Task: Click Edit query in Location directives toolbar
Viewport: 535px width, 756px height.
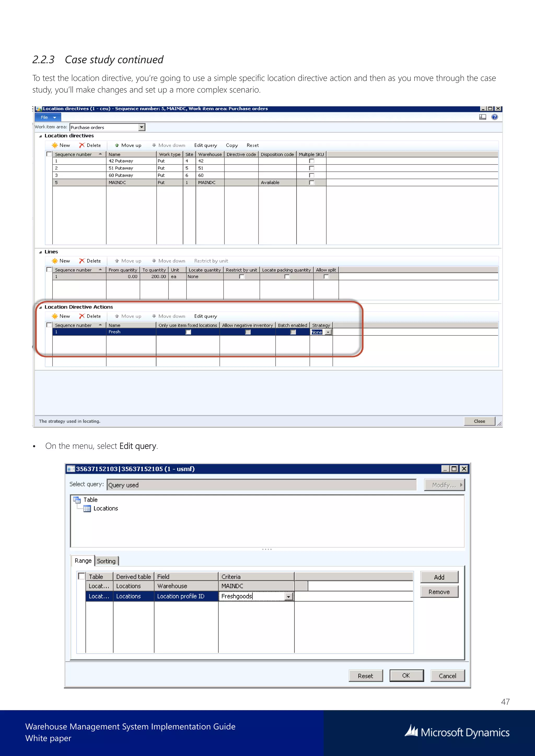Action: [206, 145]
